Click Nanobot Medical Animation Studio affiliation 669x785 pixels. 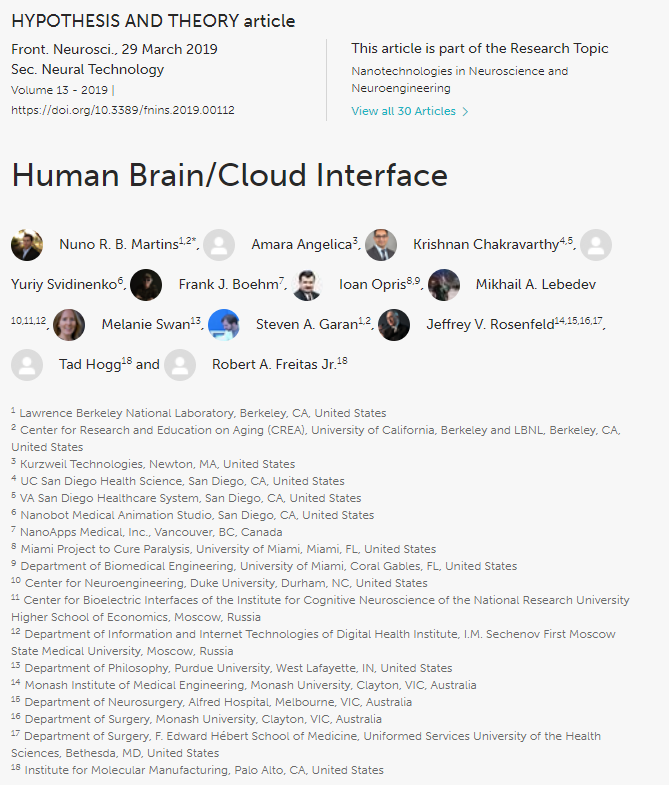(x=193, y=515)
